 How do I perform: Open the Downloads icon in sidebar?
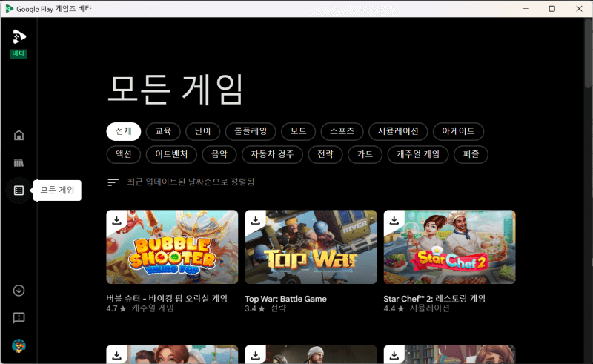pyautogui.click(x=19, y=291)
